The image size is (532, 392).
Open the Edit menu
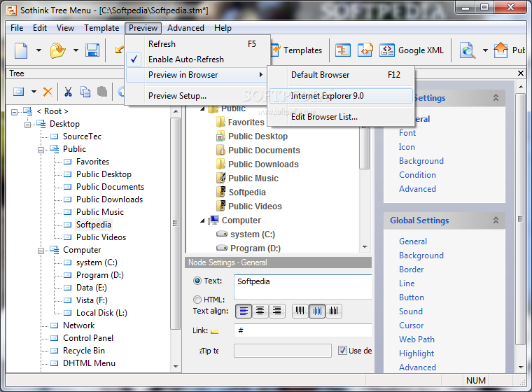[x=40, y=28]
